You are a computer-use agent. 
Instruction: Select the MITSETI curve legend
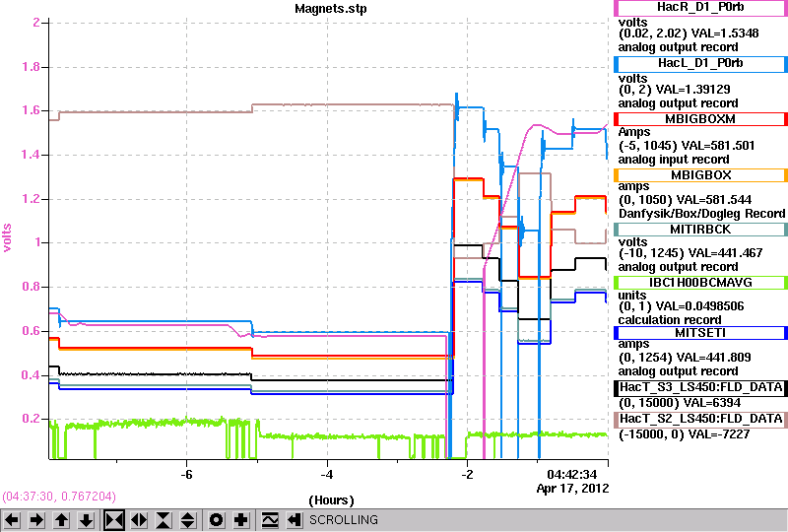(x=700, y=333)
